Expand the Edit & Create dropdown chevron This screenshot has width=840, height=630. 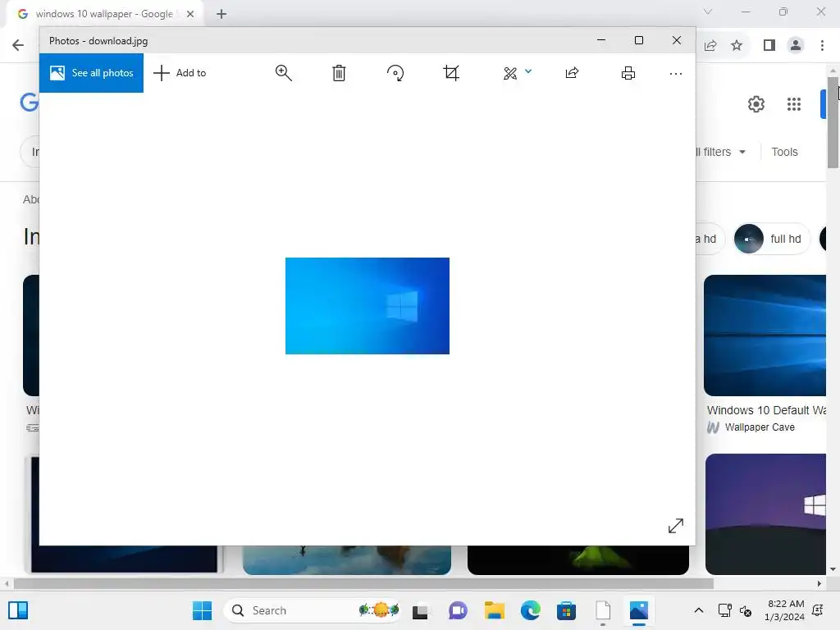(528, 71)
